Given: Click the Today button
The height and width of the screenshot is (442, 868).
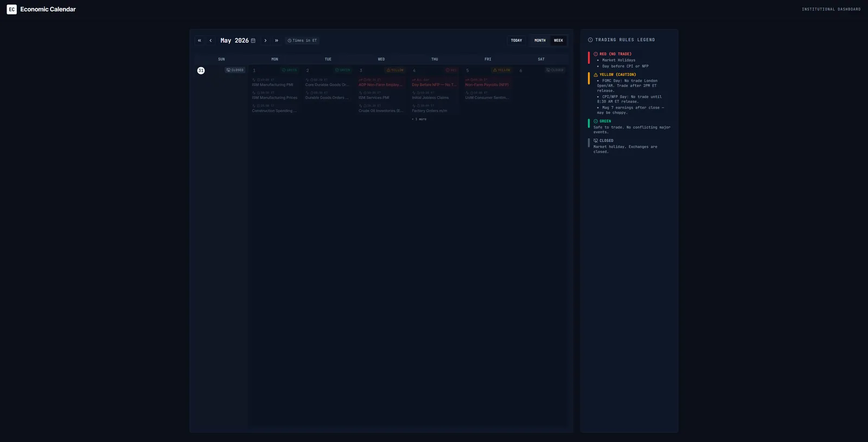Looking at the screenshot, I should pyautogui.click(x=516, y=41).
